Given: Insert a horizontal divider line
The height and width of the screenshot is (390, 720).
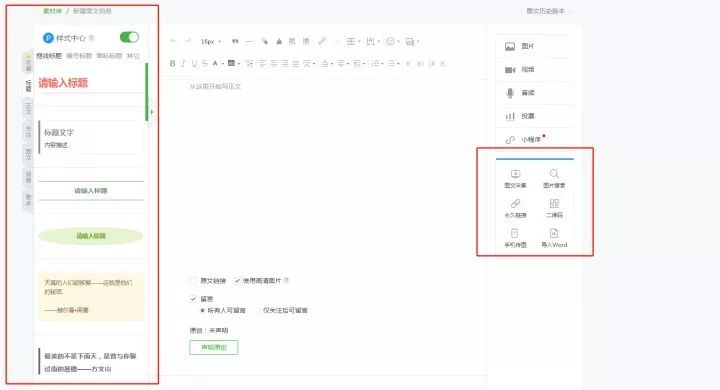Looking at the screenshot, I should [249, 41].
